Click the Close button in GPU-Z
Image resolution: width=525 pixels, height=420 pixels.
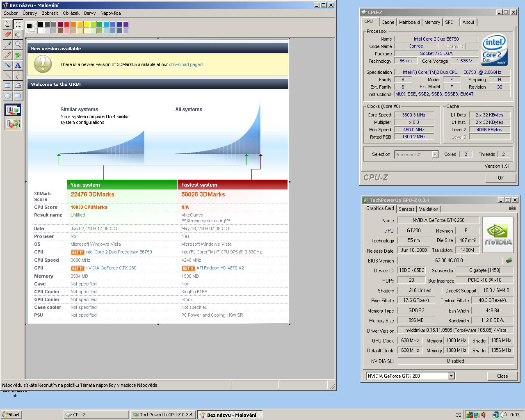(502, 376)
